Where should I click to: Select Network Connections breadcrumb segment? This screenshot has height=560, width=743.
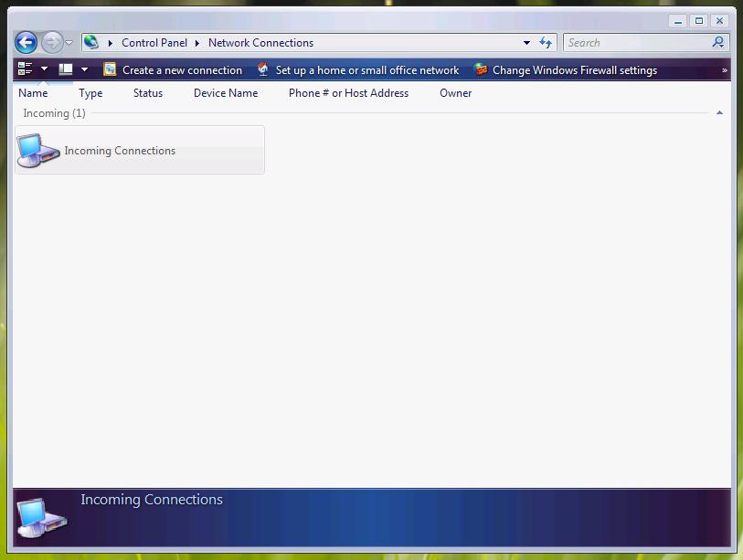click(260, 43)
